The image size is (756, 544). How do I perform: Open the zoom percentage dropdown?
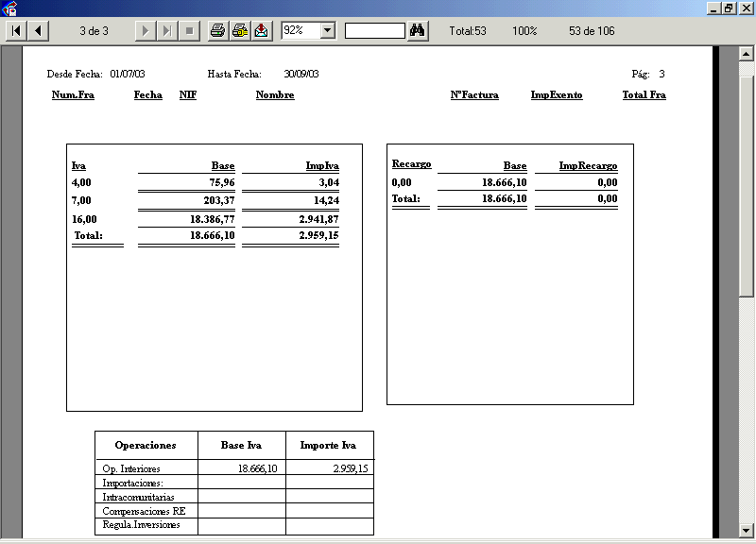pyautogui.click(x=328, y=31)
